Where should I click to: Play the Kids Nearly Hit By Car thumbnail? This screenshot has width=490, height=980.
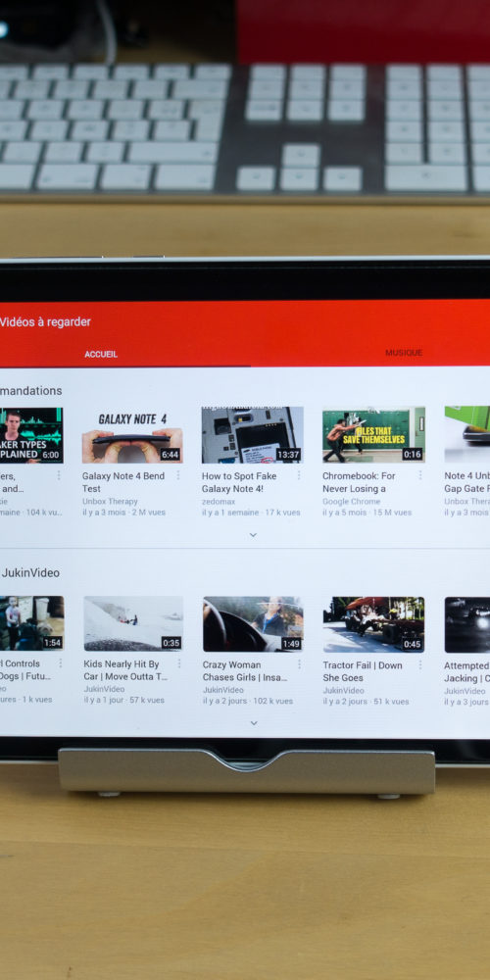coord(133,623)
